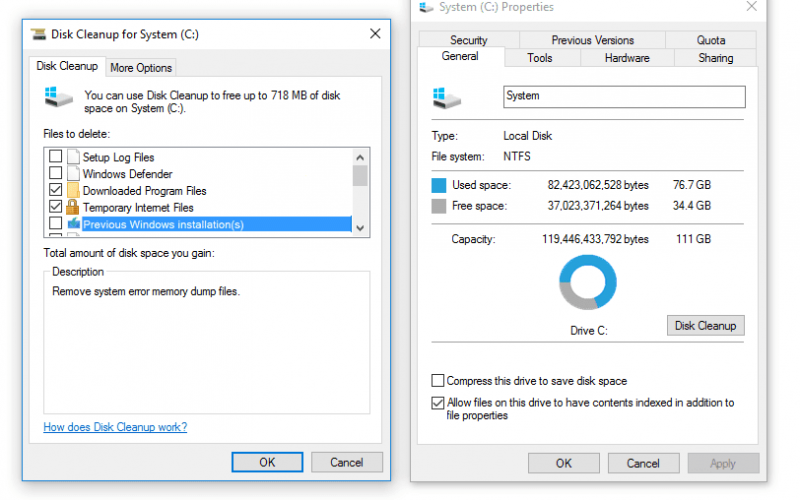Click the Properties window title bar drive icon
The height and width of the screenshot is (500, 800).
point(427,7)
